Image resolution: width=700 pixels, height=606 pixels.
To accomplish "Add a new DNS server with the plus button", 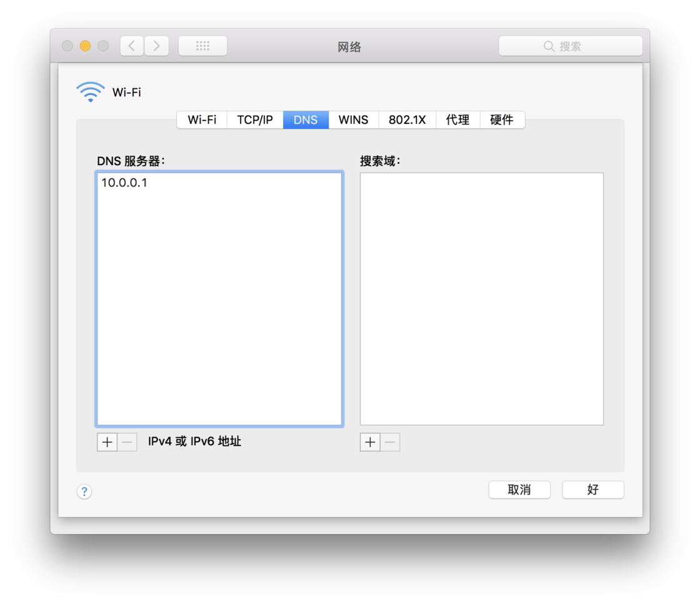I will click(x=107, y=442).
